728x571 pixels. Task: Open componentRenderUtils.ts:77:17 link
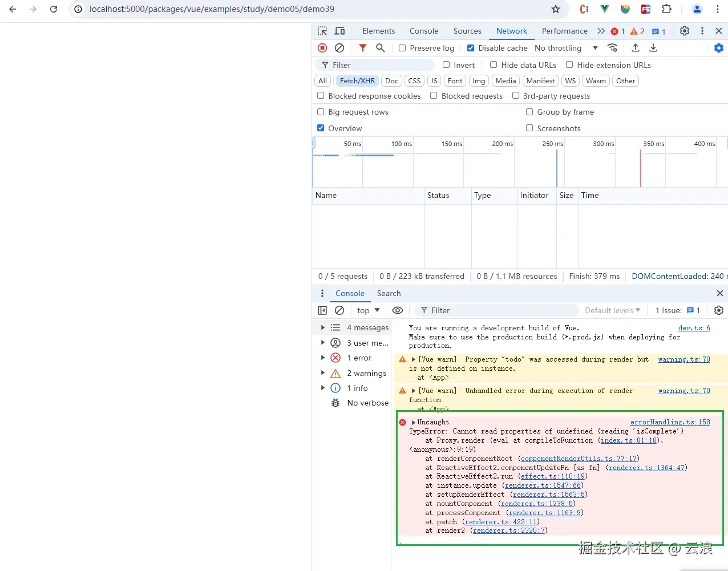point(579,459)
